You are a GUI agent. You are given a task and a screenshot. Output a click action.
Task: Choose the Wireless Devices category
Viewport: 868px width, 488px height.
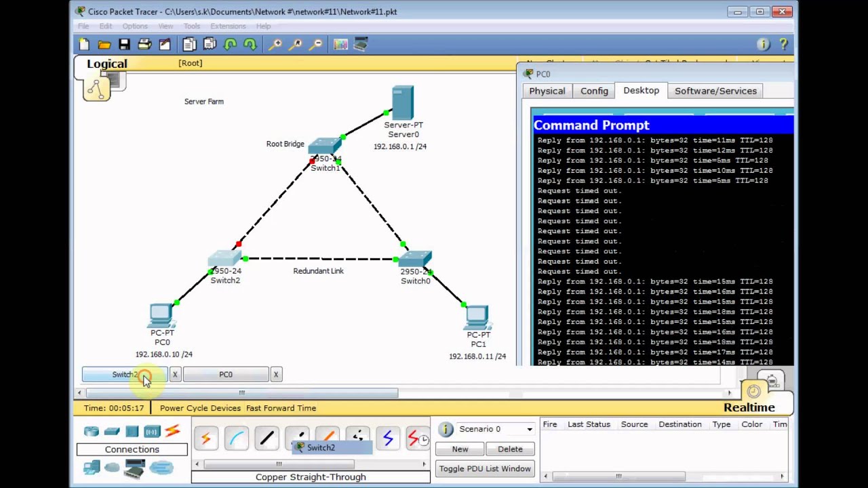tap(152, 431)
